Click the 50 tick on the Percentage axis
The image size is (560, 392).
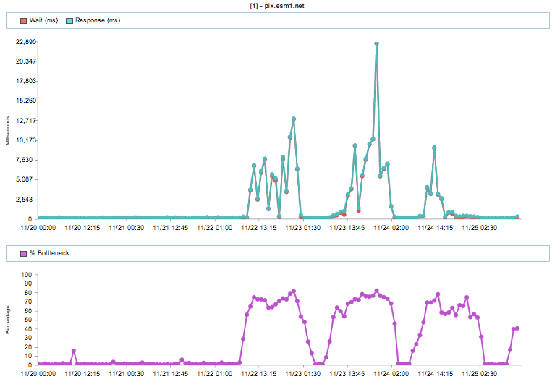pos(28,320)
